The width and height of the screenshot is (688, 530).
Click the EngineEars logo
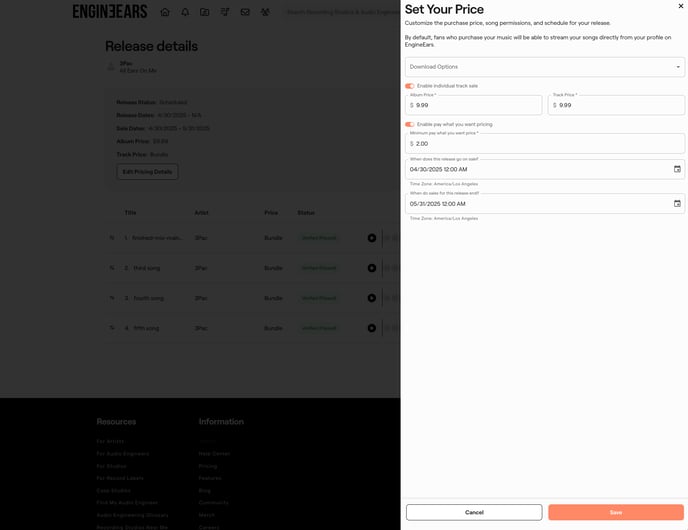point(110,12)
